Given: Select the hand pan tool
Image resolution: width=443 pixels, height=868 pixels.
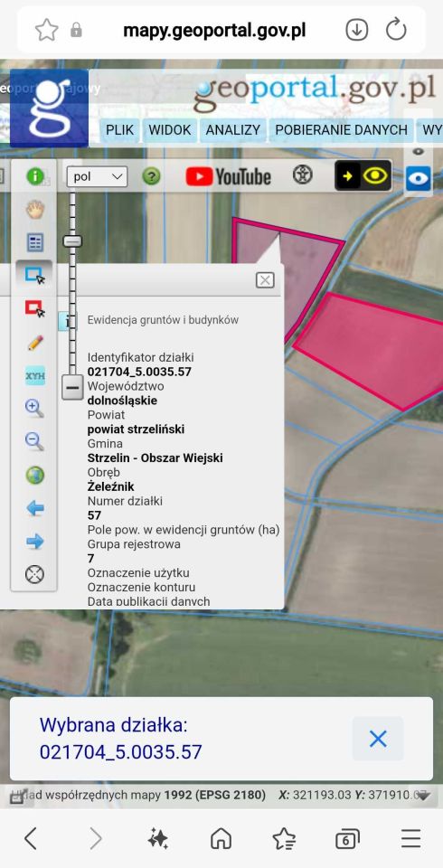Looking at the screenshot, I should click(x=35, y=209).
